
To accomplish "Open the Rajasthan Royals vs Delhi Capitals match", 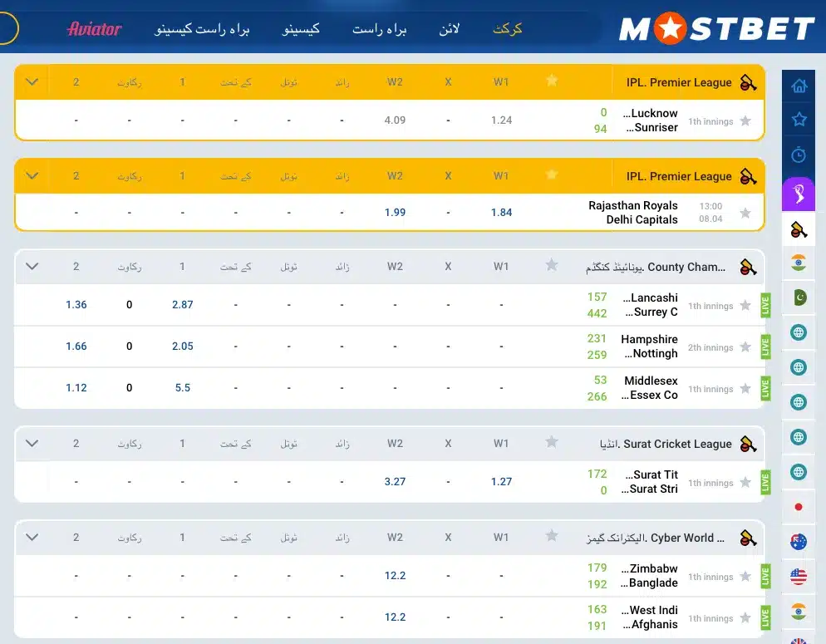I will [632, 212].
